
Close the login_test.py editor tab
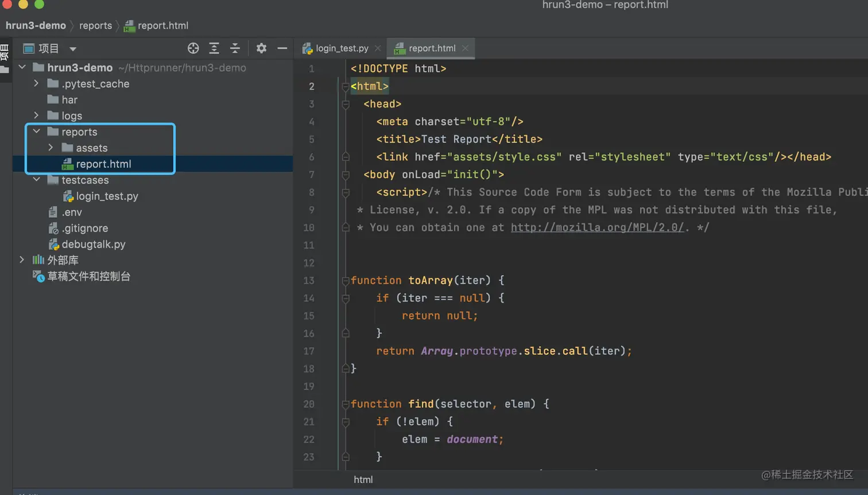377,48
